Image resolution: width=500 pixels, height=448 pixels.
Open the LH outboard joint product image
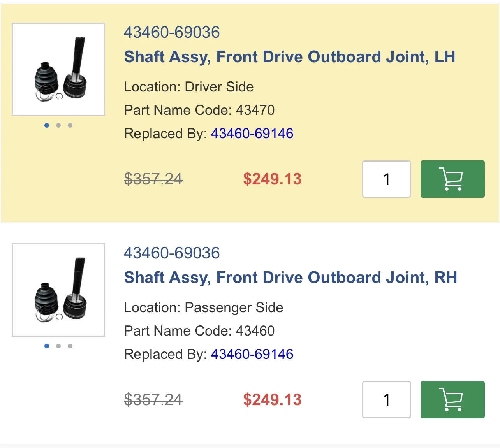[58, 69]
